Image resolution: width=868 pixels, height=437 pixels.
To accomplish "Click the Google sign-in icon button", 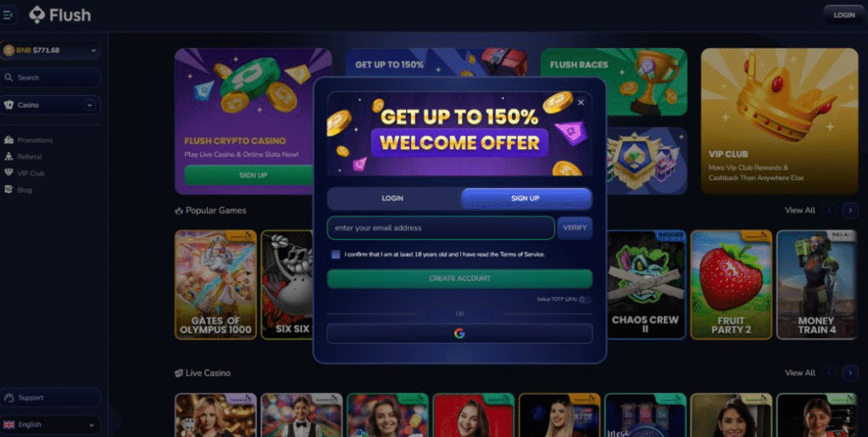I will click(x=459, y=333).
